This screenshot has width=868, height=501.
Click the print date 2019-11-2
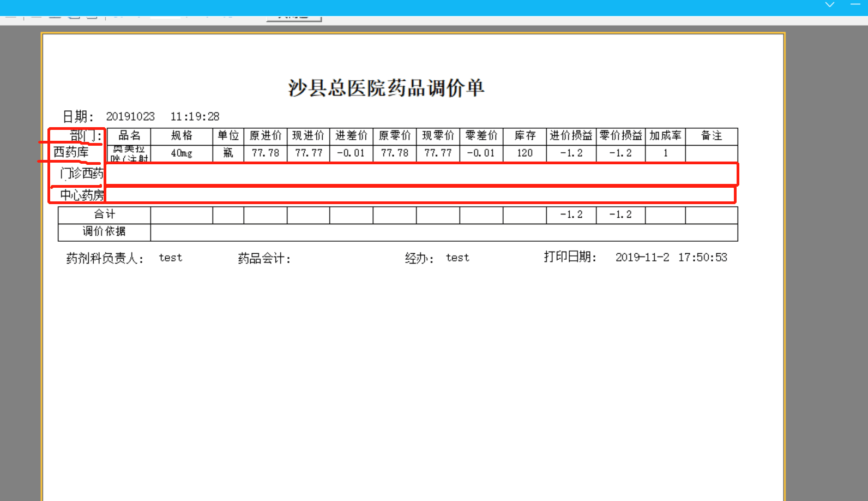pos(642,258)
